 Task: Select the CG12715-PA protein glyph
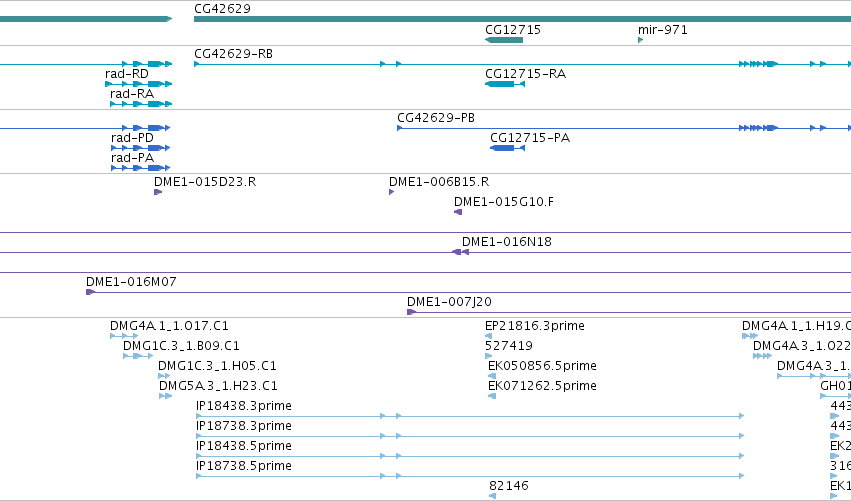[x=507, y=148]
